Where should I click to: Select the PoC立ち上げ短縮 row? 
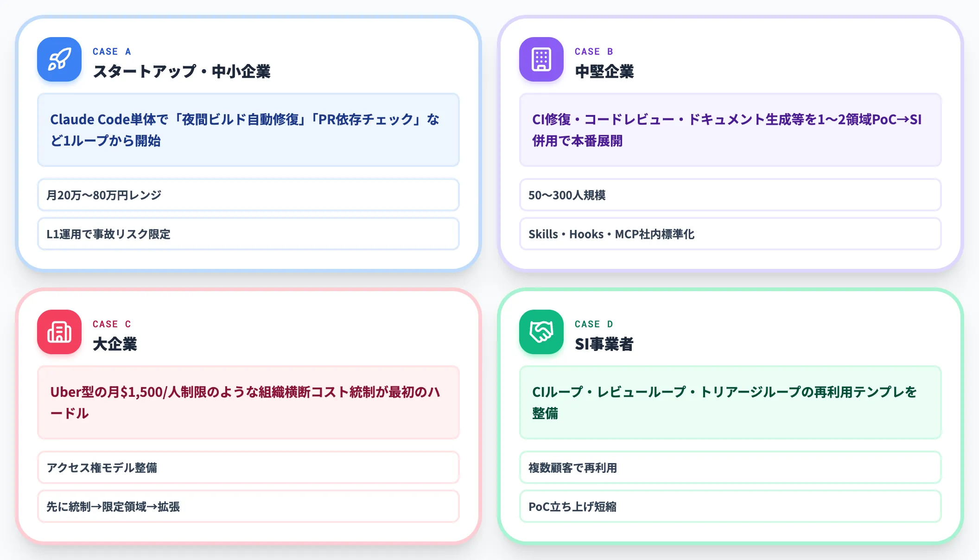pyautogui.click(x=731, y=506)
